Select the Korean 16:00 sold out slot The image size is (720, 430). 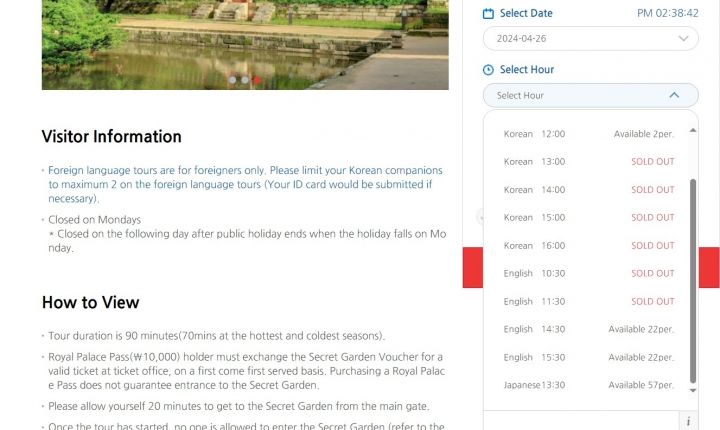589,246
